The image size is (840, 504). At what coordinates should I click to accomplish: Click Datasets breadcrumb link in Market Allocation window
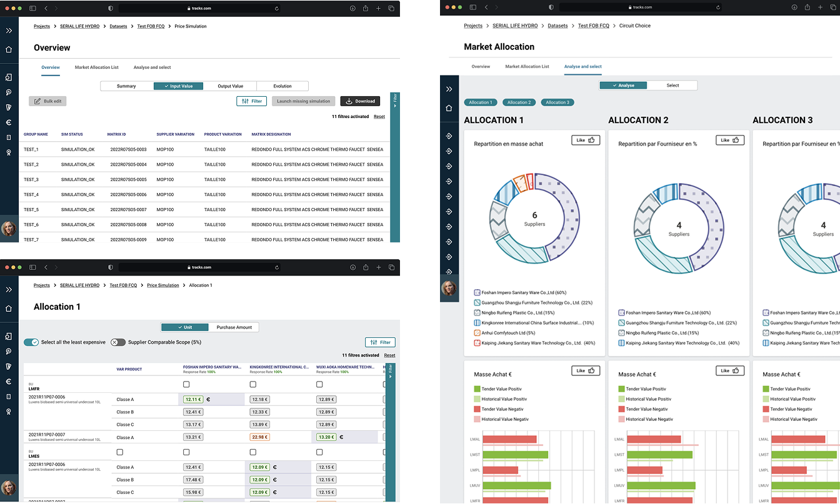click(557, 26)
